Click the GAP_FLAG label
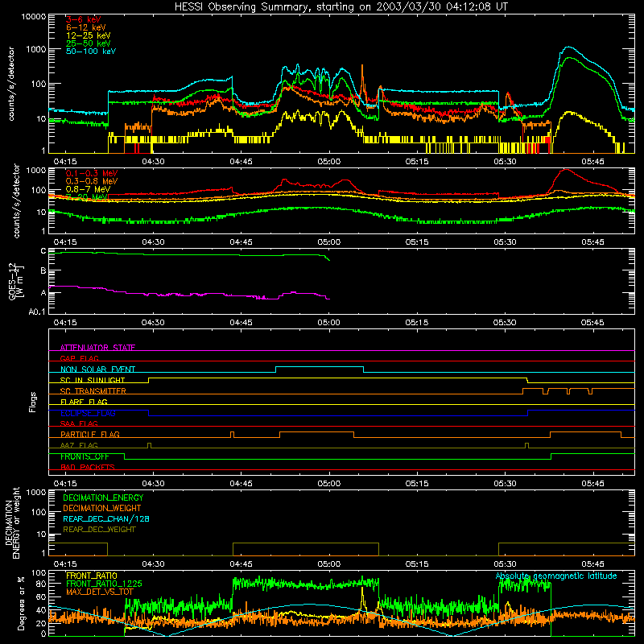Screen dimensions: 644x644 (x=79, y=358)
